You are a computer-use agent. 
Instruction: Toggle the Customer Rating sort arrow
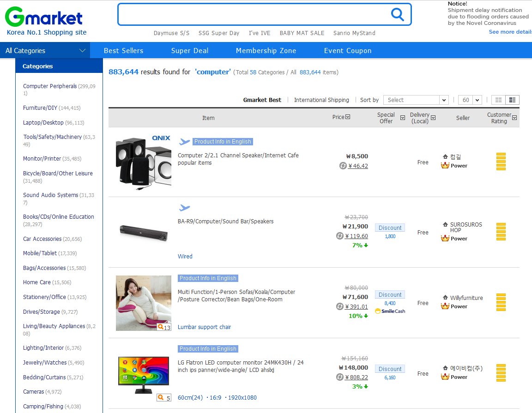514,118
